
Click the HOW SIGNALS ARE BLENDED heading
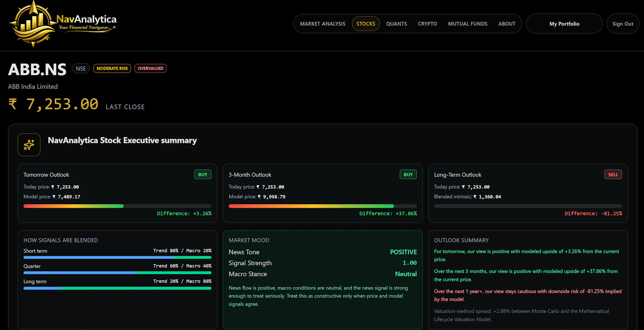[x=61, y=240]
